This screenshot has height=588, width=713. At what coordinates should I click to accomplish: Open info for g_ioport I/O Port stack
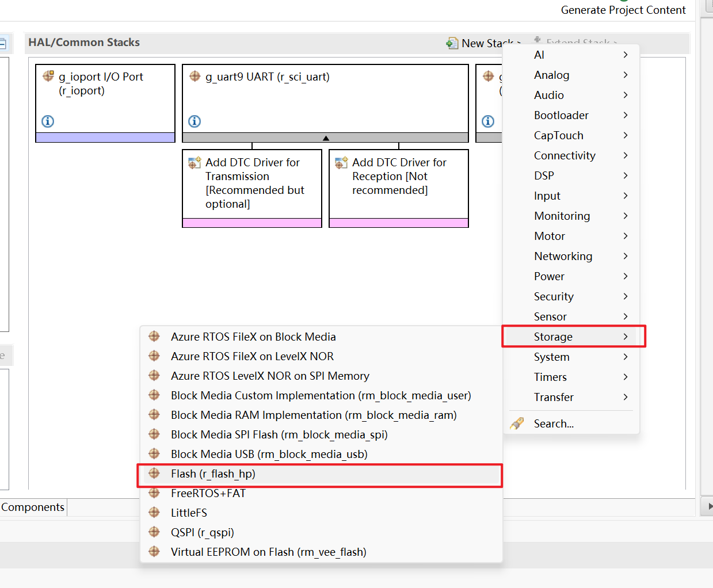pyautogui.click(x=48, y=121)
